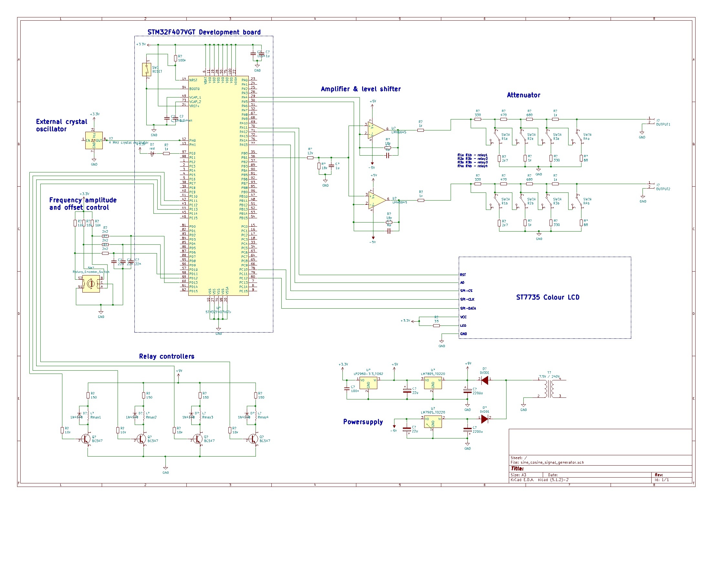Select the SW? RESET push-button switch symbol
The width and height of the screenshot is (712, 588).
pos(147,69)
